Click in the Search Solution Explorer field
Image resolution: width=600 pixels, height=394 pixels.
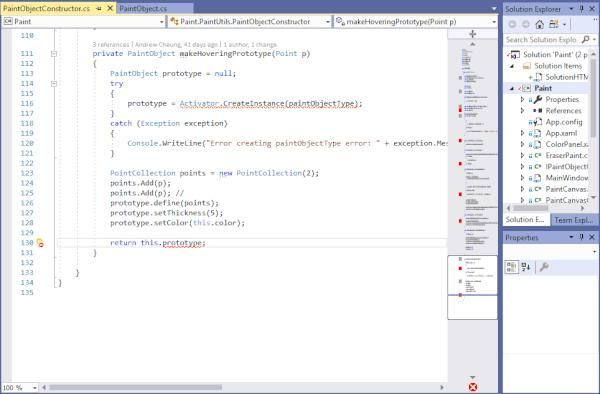541,39
